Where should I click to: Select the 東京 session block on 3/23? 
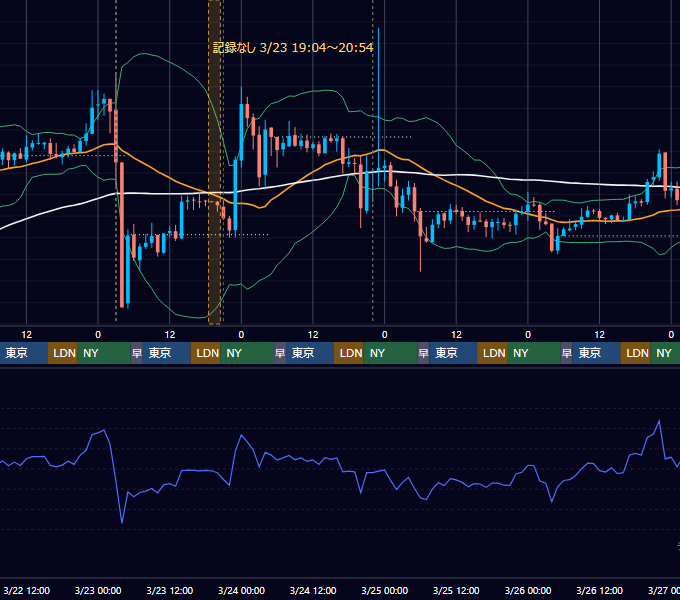pyautogui.click(x=167, y=353)
